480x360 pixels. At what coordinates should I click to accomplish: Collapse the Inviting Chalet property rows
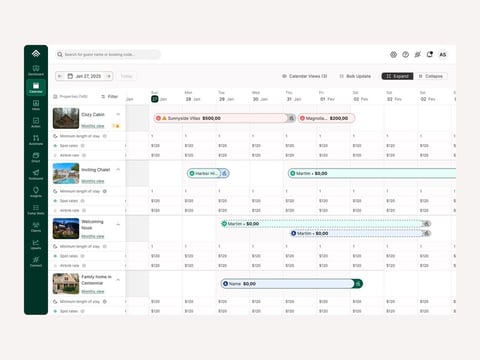118,170
